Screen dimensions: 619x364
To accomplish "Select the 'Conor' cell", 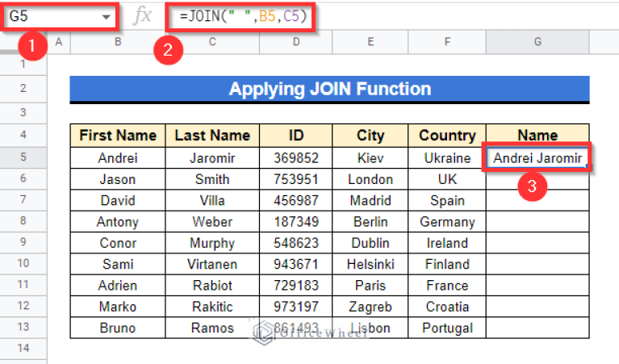I will (x=118, y=243).
